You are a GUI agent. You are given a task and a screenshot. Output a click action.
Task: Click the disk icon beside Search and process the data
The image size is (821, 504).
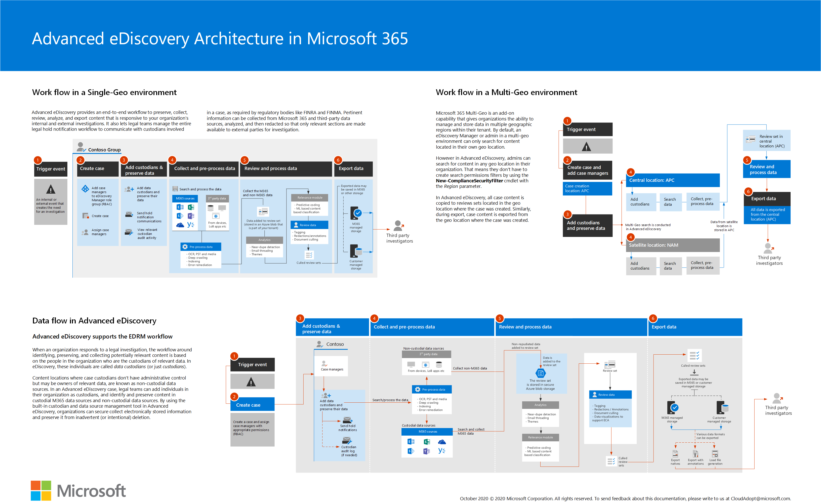tap(175, 189)
